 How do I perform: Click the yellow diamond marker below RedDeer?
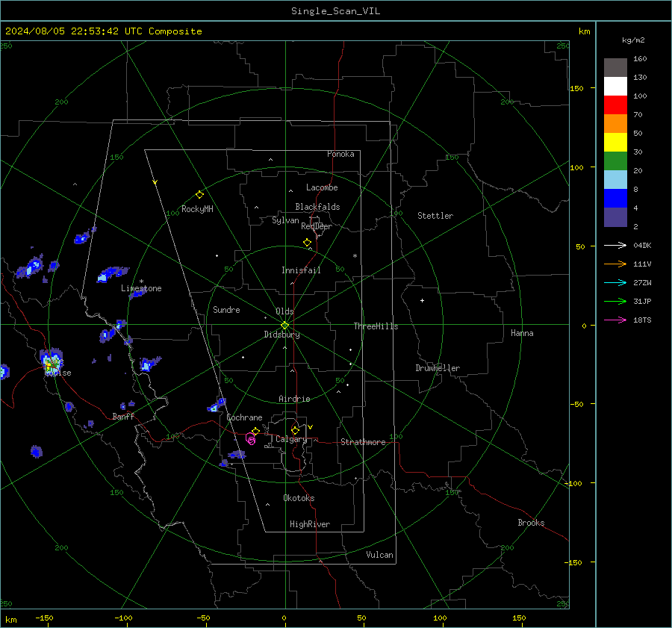click(x=307, y=243)
